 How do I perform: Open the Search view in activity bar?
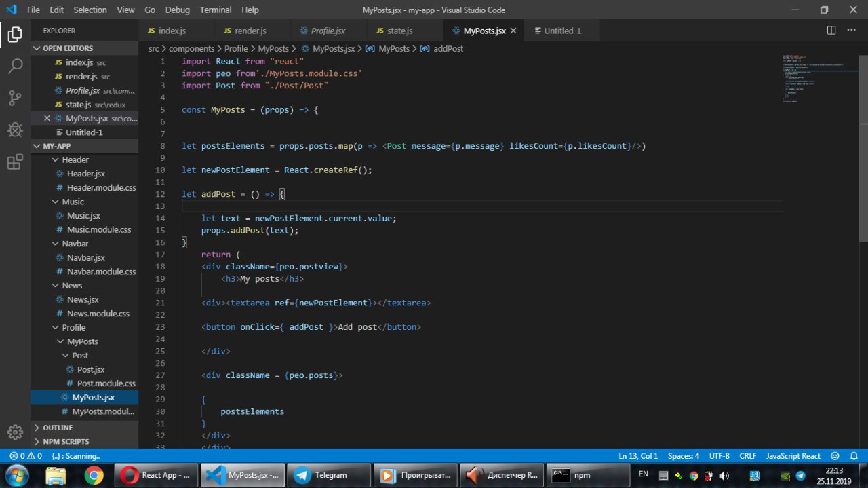pyautogui.click(x=15, y=67)
